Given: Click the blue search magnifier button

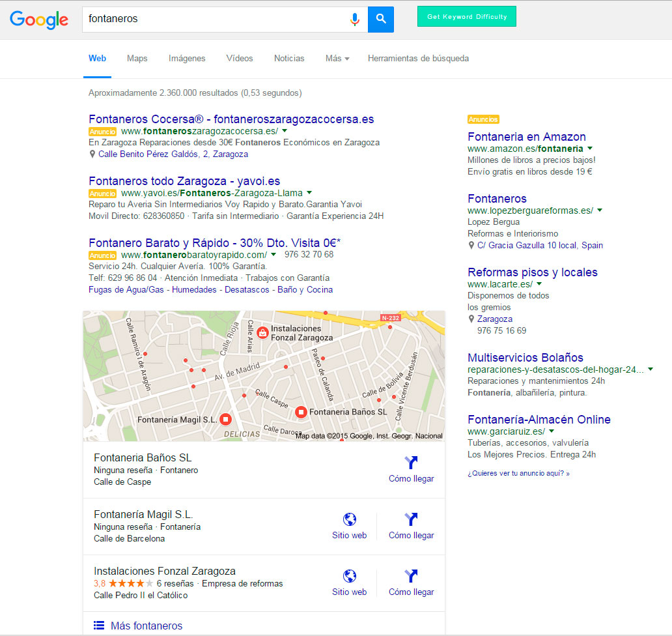Looking at the screenshot, I should point(380,20).
